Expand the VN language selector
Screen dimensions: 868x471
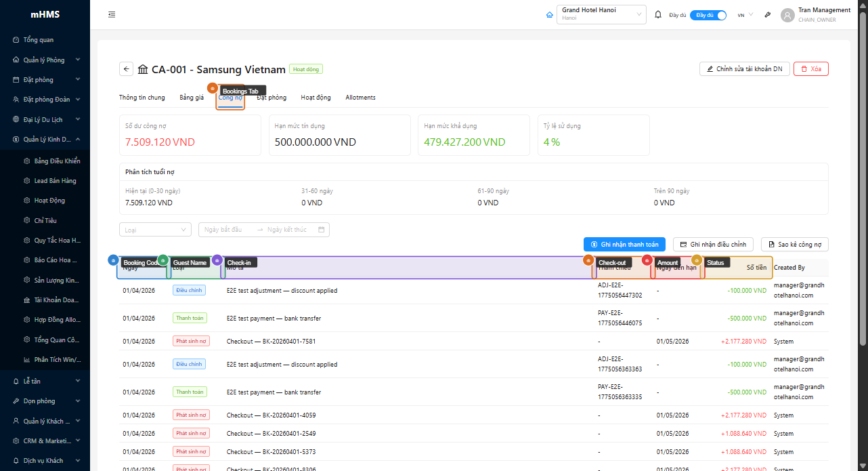745,15
